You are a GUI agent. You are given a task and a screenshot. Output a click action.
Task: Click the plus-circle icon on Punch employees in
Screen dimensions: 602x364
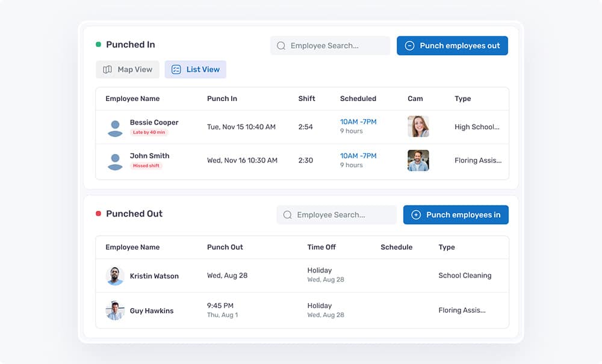(x=416, y=215)
